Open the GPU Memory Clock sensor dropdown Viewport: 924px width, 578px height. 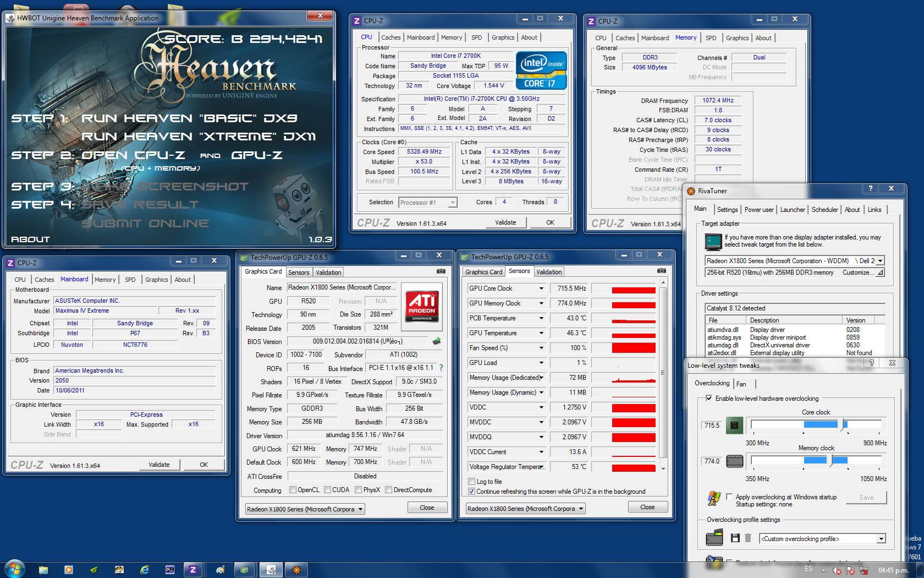tap(541, 303)
